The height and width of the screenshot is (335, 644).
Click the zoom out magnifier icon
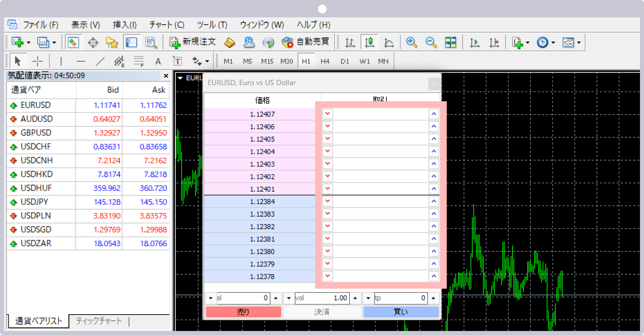(431, 43)
